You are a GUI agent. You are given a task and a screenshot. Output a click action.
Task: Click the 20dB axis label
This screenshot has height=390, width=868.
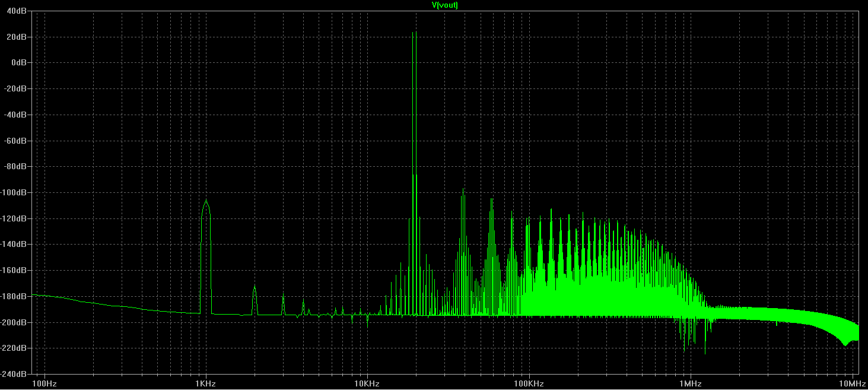click(18, 37)
